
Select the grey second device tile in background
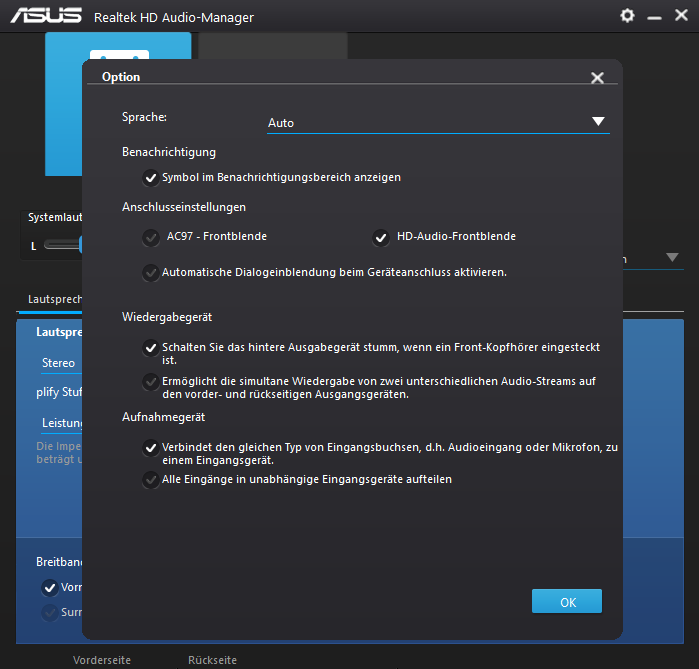[x=273, y=45]
